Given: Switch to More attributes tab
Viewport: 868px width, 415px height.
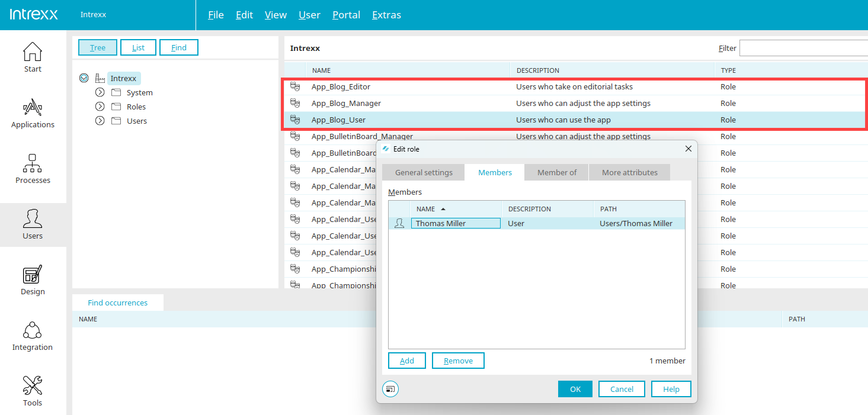Looking at the screenshot, I should [x=629, y=172].
